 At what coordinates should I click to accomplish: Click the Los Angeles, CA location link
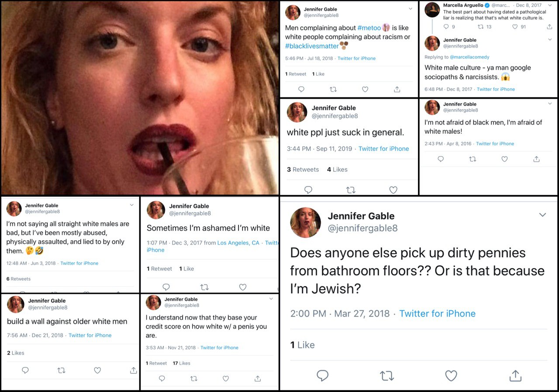(238, 243)
